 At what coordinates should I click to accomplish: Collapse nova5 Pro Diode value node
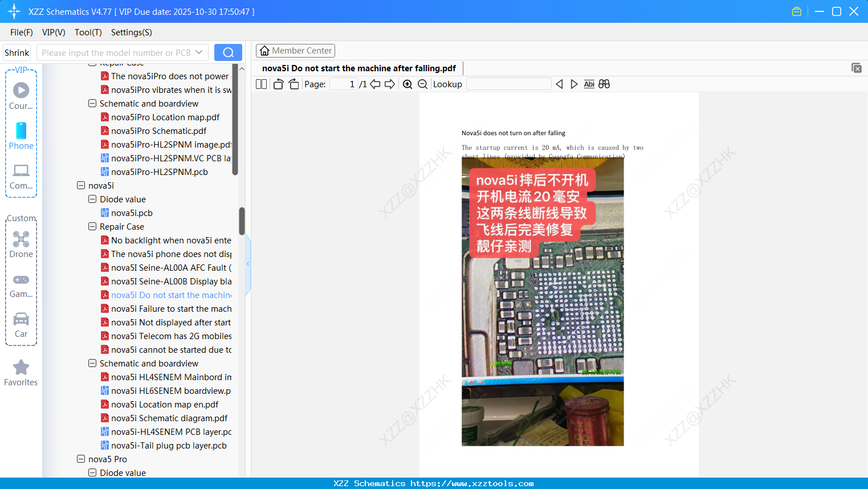coord(92,472)
